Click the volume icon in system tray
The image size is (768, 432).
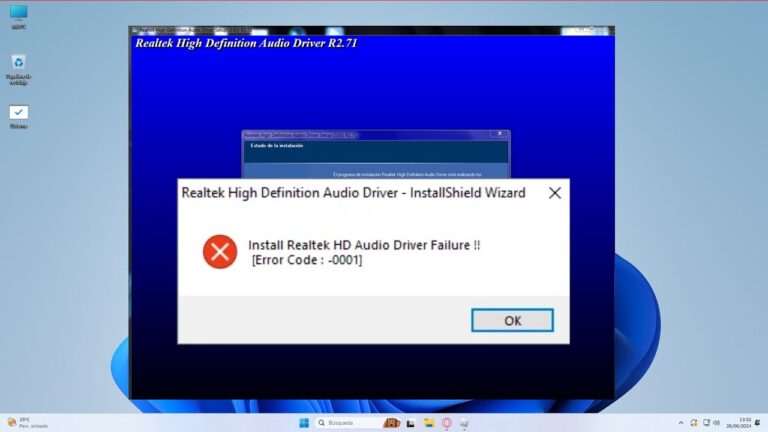[x=716, y=423]
